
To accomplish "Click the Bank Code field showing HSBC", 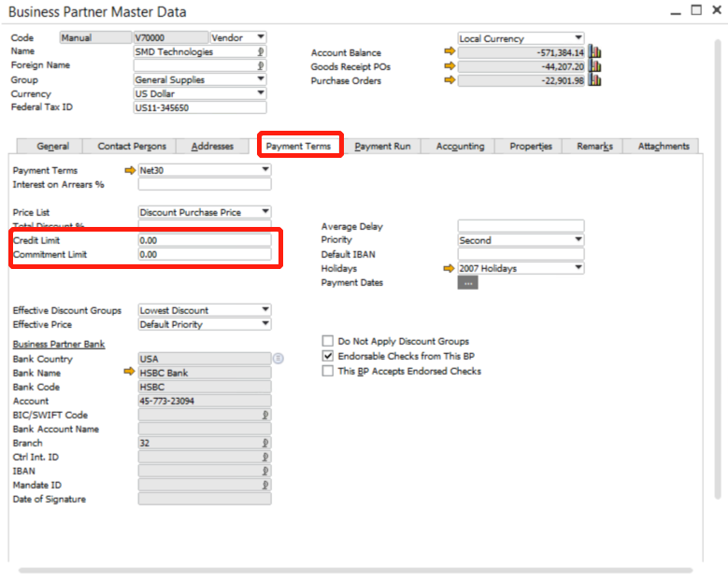I will (x=205, y=387).
